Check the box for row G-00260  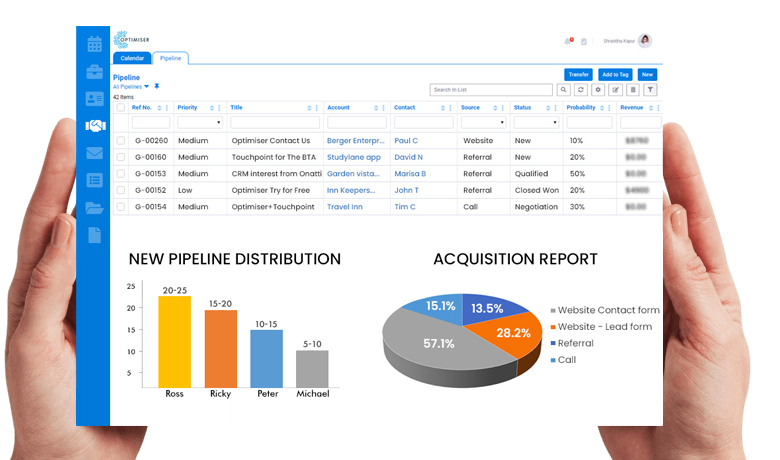coord(121,141)
